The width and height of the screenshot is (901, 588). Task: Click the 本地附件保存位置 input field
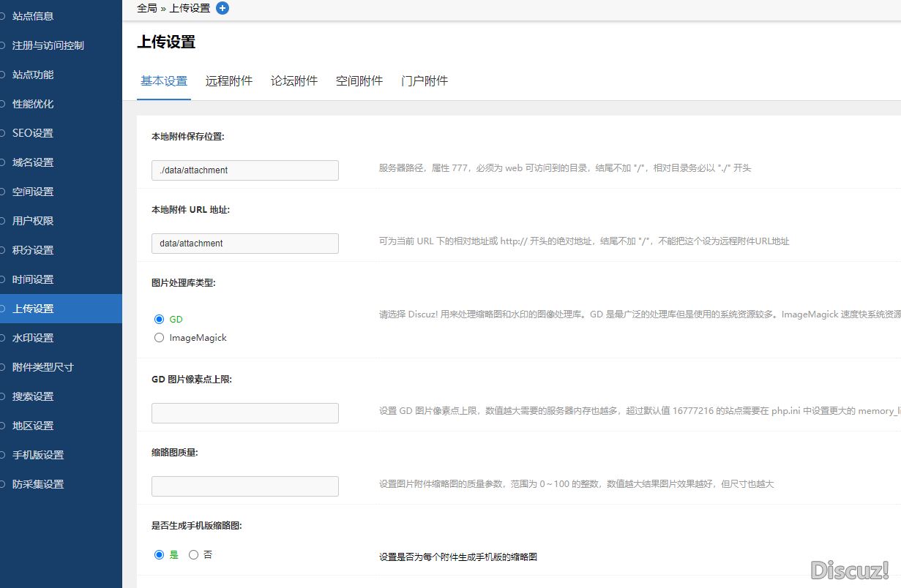tap(244, 170)
